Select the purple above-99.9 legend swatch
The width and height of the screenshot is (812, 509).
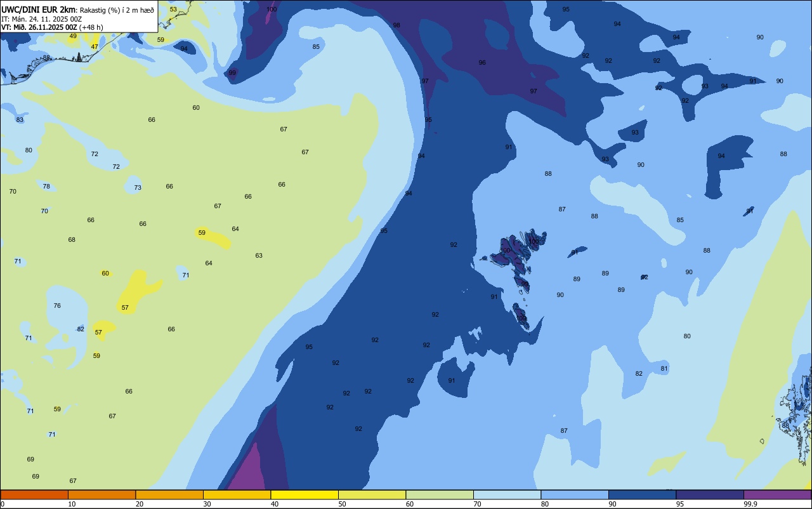[x=777, y=494]
